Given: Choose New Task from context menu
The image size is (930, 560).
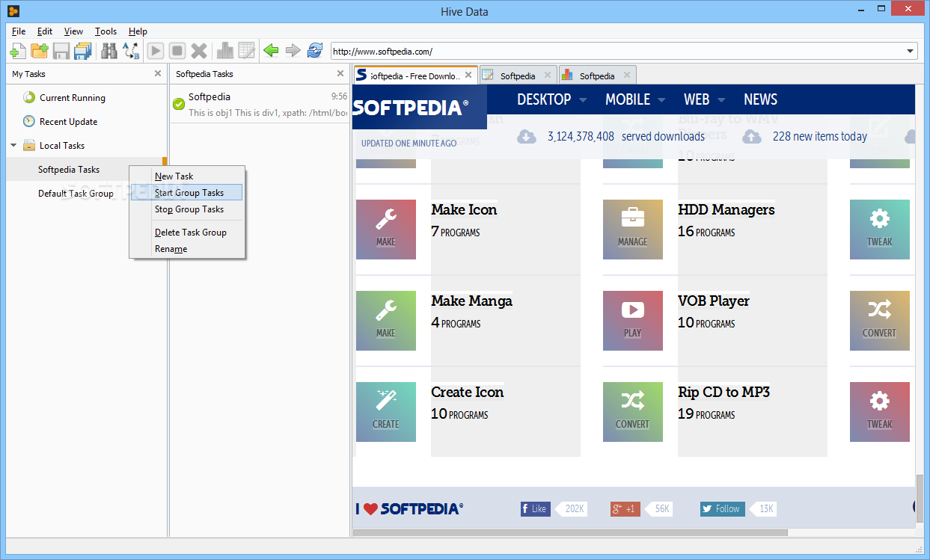Looking at the screenshot, I should (x=187, y=176).
